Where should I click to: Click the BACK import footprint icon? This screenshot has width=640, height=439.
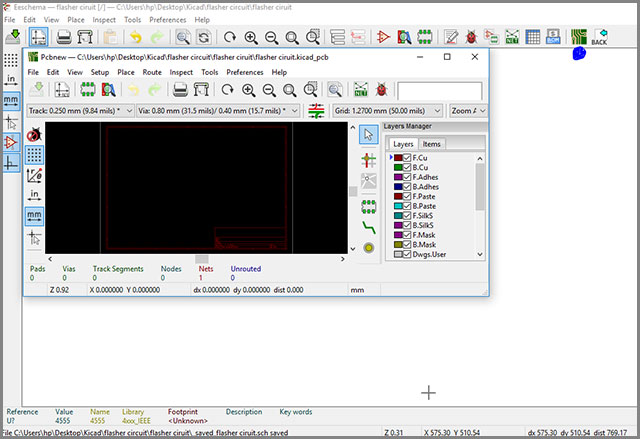[600, 37]
